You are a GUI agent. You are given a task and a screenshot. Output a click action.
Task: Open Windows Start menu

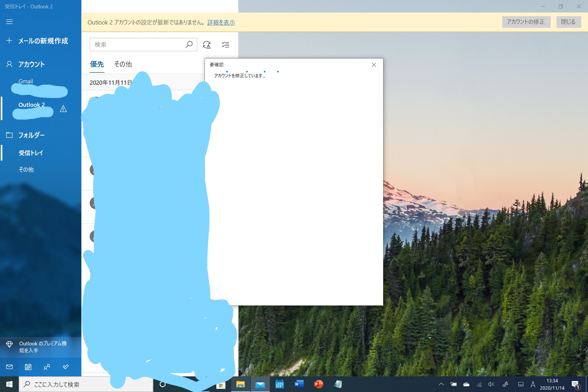pyautogui.click(x=9, y=384)
